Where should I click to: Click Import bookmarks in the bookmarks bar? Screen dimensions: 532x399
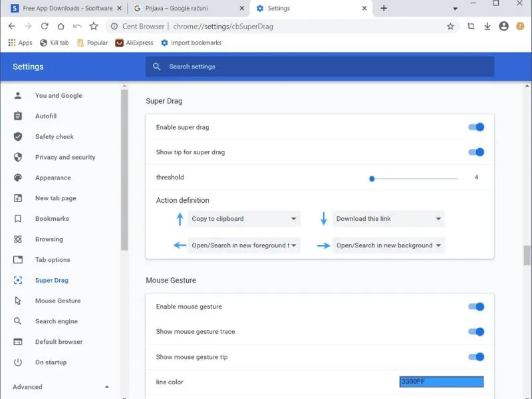tap(191, 43)
